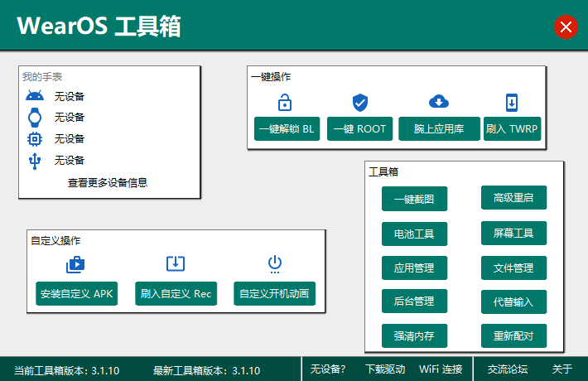Open WiFi 连接 from status bar
The image size is (588, 381).
[x=441, y=369]
